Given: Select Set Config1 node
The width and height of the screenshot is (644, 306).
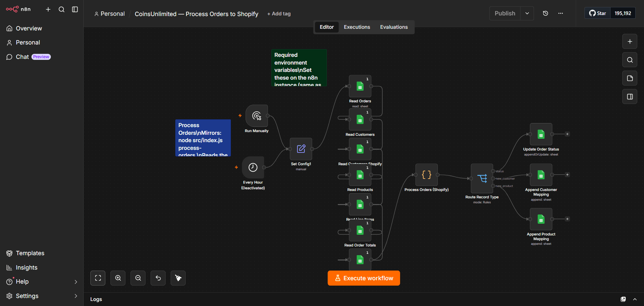Looking at the screenshot, I should pos(301,149).
